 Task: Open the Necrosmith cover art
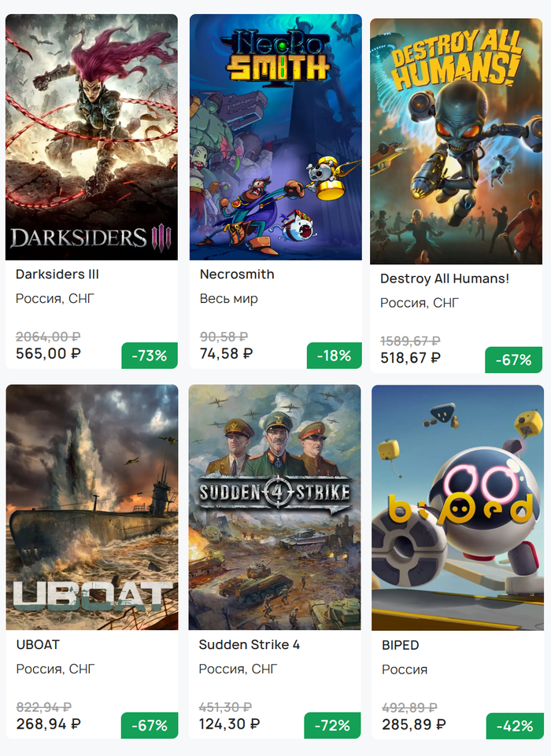(x=275, y=137)
